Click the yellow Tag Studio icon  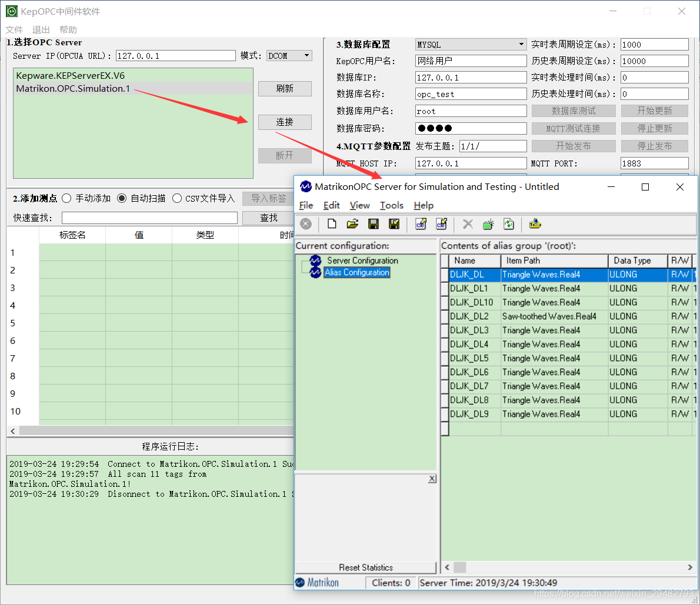tap(535, 224)
